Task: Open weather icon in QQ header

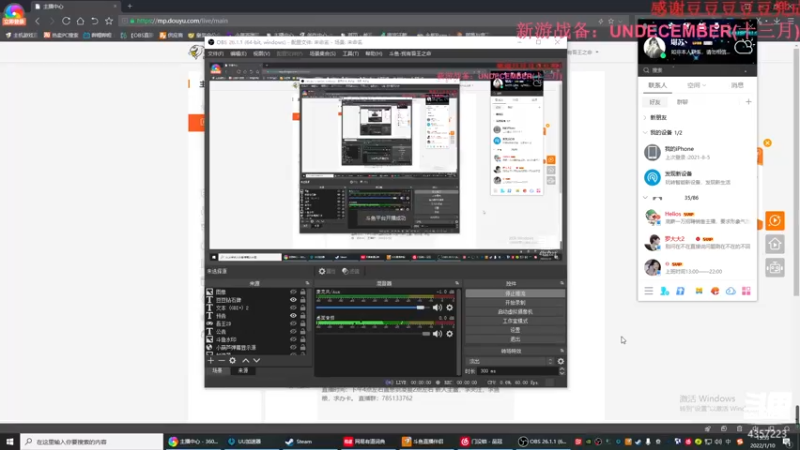Action: click(x=743, y=47)
